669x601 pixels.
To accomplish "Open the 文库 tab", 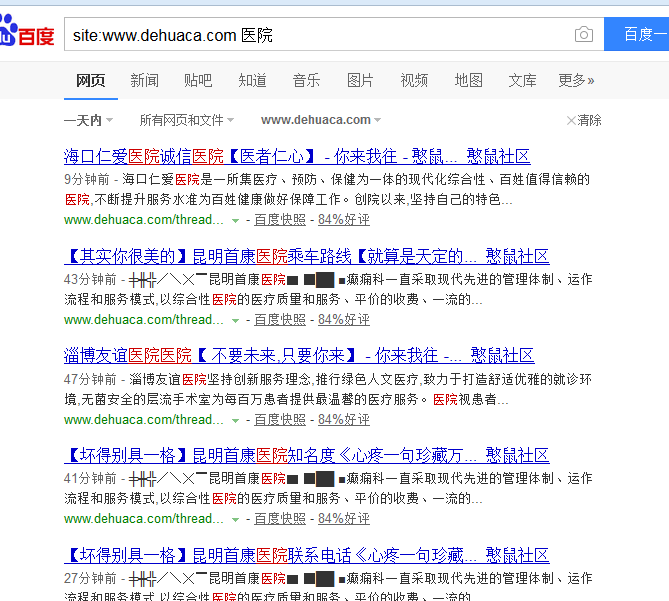I will [x=522, y=80].
